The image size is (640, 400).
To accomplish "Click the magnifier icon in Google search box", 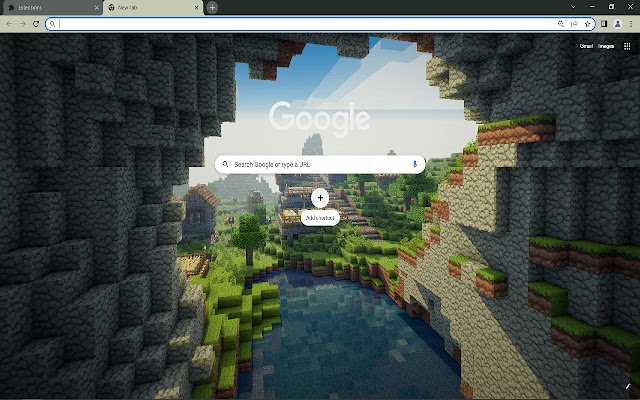I will pos(225,164).
